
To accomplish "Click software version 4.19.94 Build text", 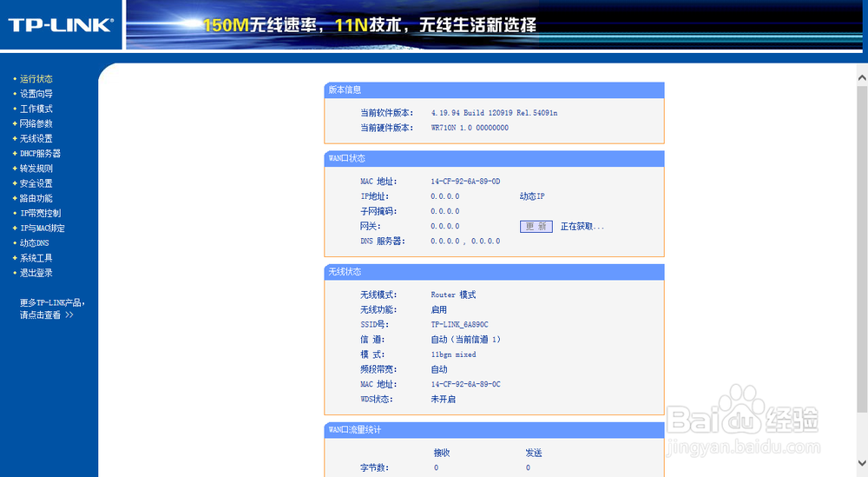I will tap(494, 113).
